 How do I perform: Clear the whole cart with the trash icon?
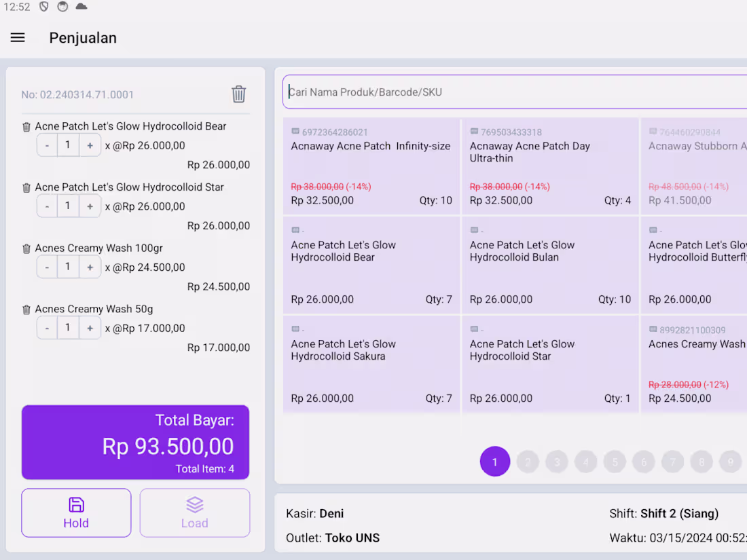pos(238,94)
